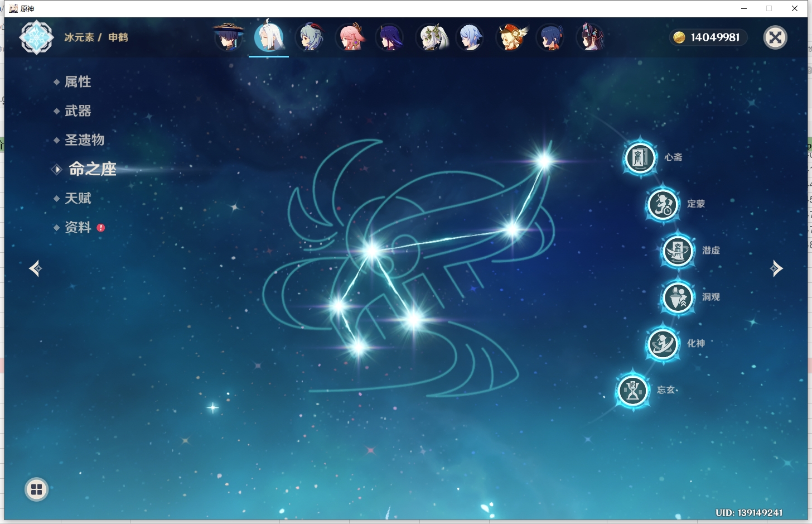This screenshot has width=812, height=524.
Task: Open the four-square grid menu button
Action: pyautogui.click(x=37, y=489)
